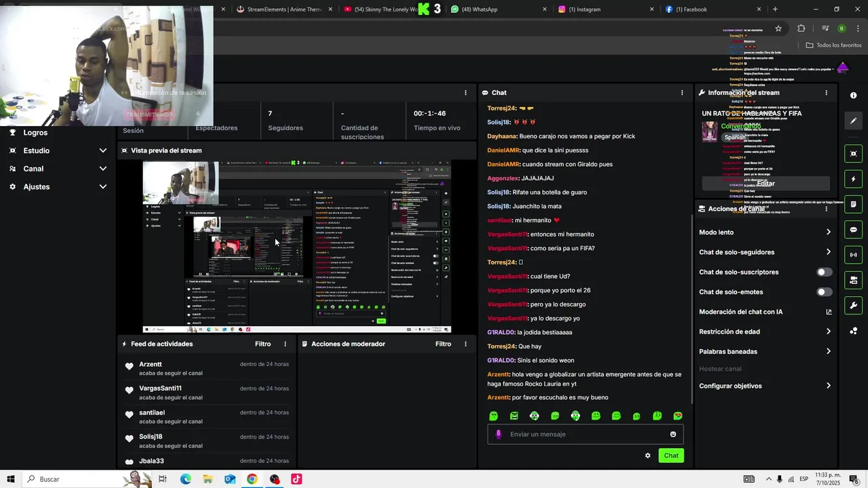This screenshot has height=488, width=868.
Task: Click the speech bubble chat sidebar icon
Action: (x=853, y=230)
